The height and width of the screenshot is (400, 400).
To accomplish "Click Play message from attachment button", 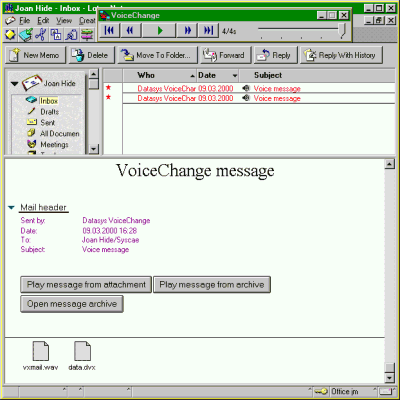I will pos(86,285).
